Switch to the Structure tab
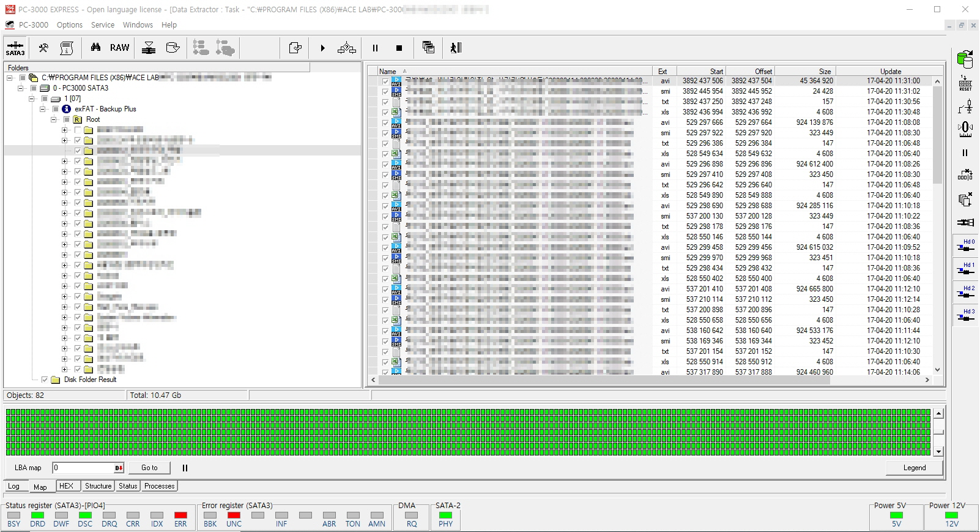Viewport: 980px width, 532px height. click(98, 486)
